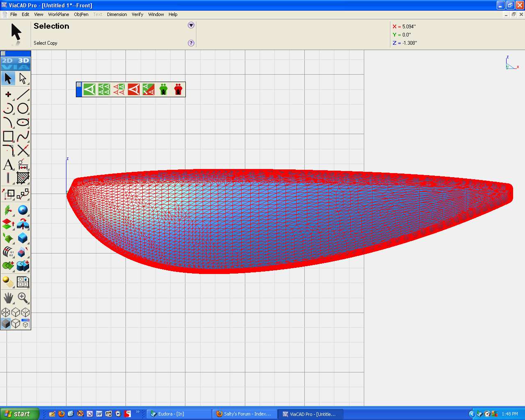525x420 pixels.
Task: Click the help question mark button
Action: 191,43
